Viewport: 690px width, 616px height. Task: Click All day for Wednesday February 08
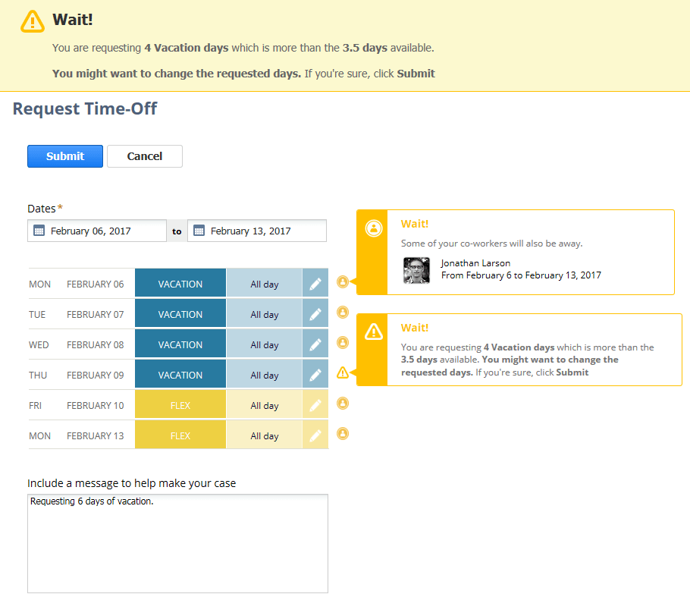pyautogui.click(x=265, y=344)
